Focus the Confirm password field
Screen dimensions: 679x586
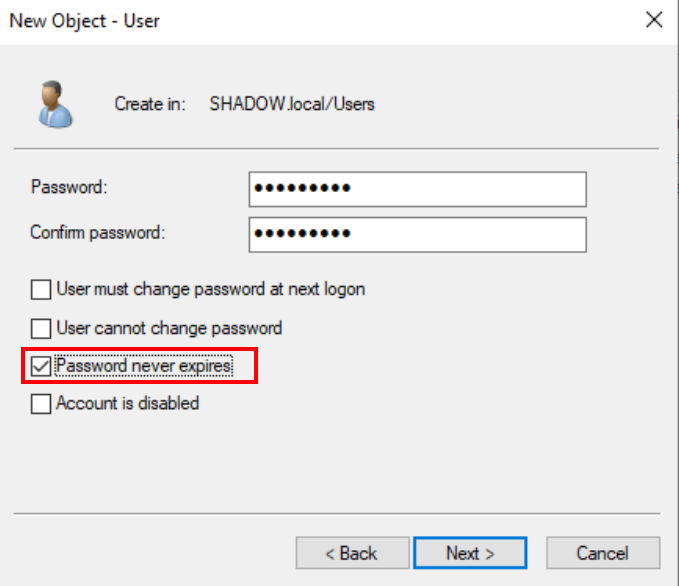pyautogui.click(x=417, y=234)
